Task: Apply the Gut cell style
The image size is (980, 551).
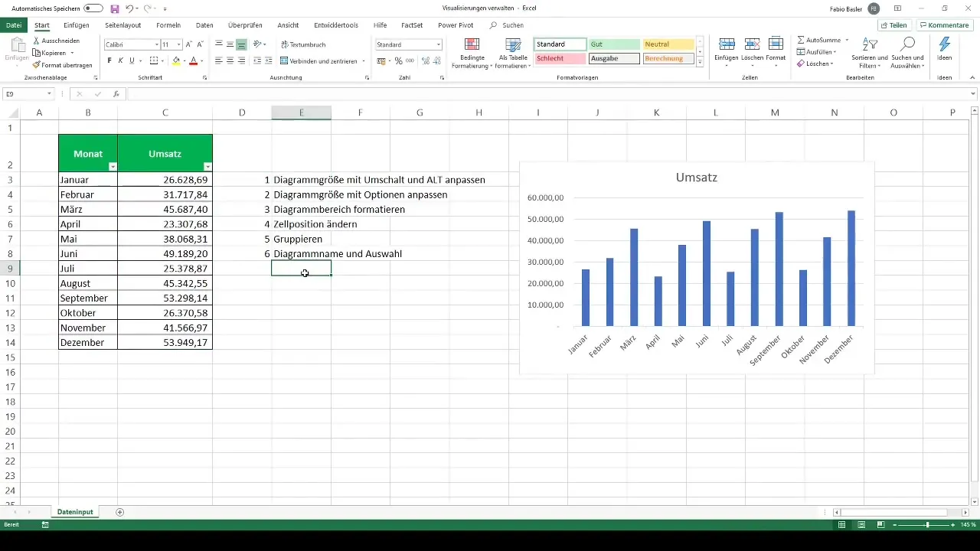Action: pyautogui.click(x=614, y=44)
